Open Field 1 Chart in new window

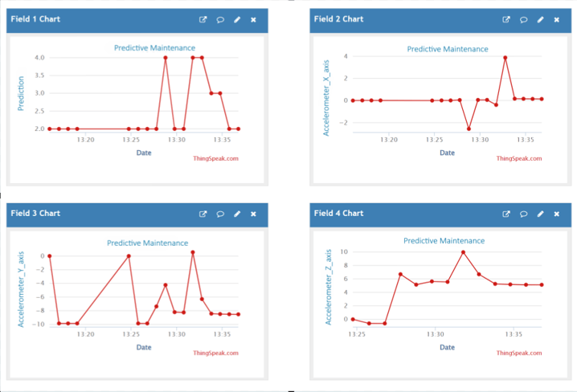(x=203, y=19)
